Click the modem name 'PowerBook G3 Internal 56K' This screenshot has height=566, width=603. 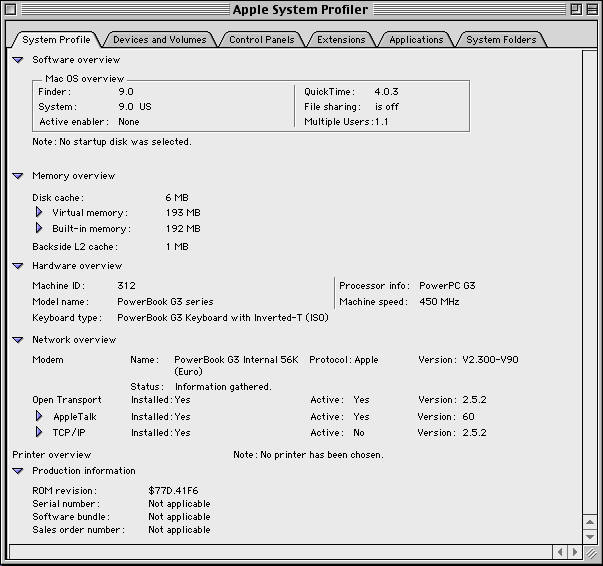click(236, 360)
